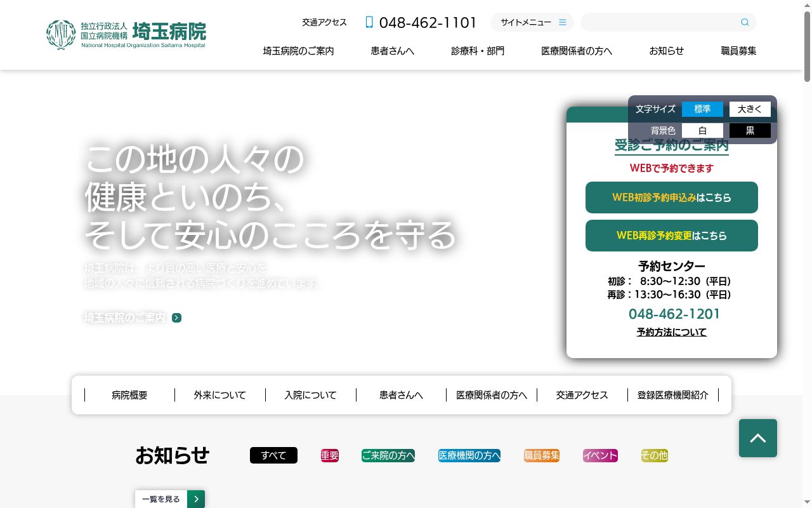
Task: Set text size to 標準
Action: [702, 109]
